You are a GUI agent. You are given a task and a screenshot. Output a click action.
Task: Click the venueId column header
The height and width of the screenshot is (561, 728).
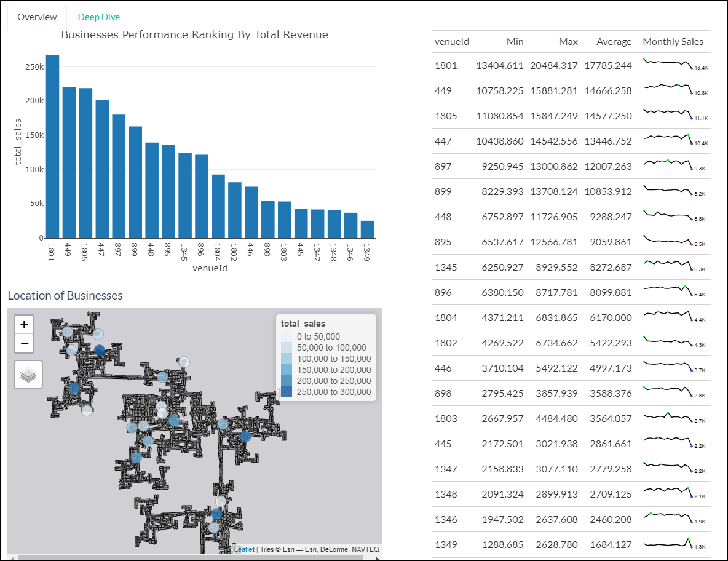point(452,42)
